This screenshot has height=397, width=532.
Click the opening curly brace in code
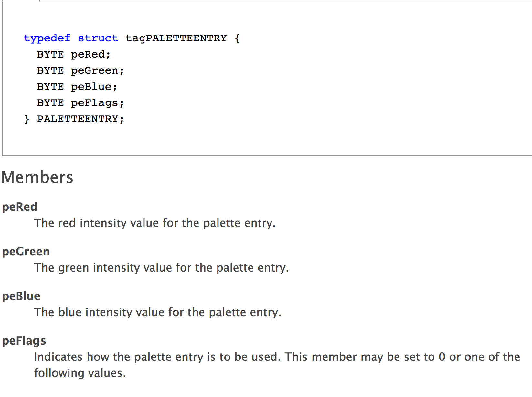237,38
